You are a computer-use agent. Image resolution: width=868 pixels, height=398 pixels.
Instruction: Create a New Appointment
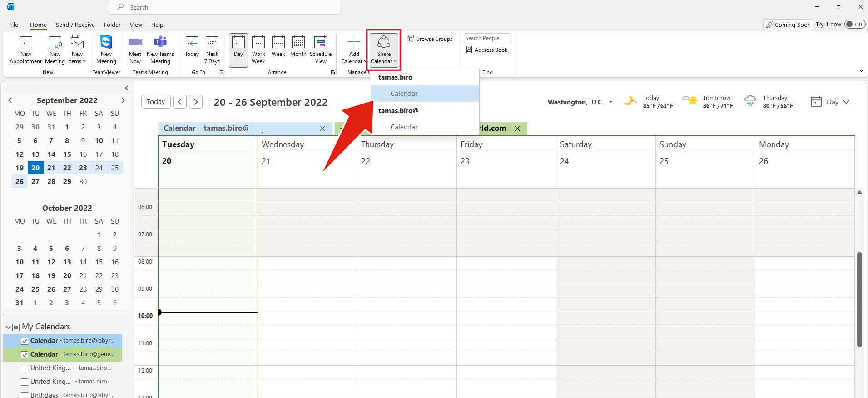pos(25,50)
